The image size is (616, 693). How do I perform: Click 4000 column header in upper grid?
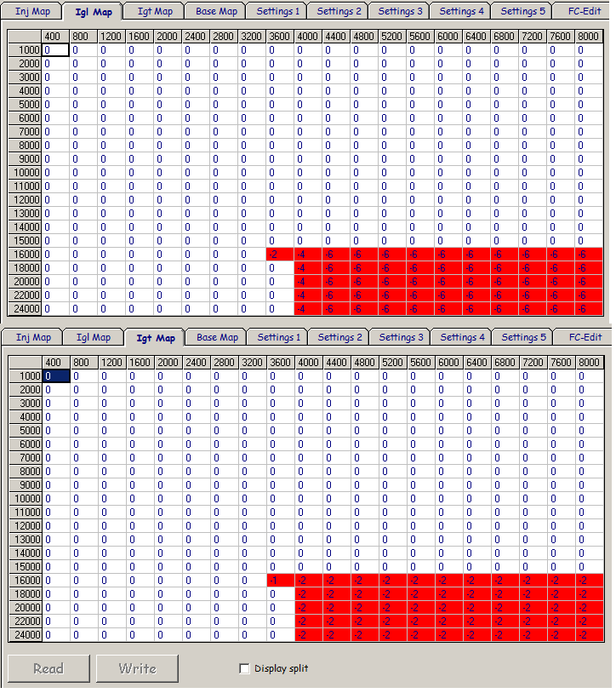point(308,37)
